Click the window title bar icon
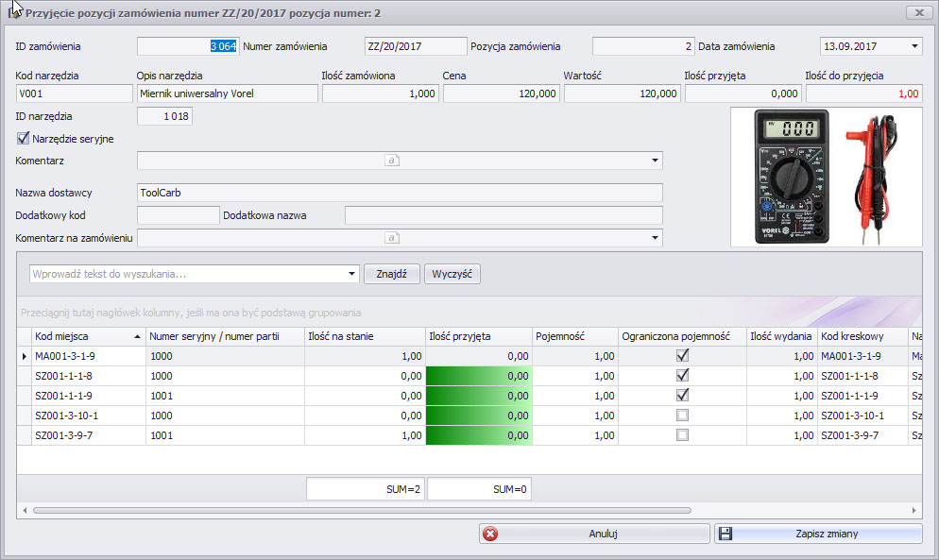This screenshot has width=939, height=560. [x=15, y=12]
